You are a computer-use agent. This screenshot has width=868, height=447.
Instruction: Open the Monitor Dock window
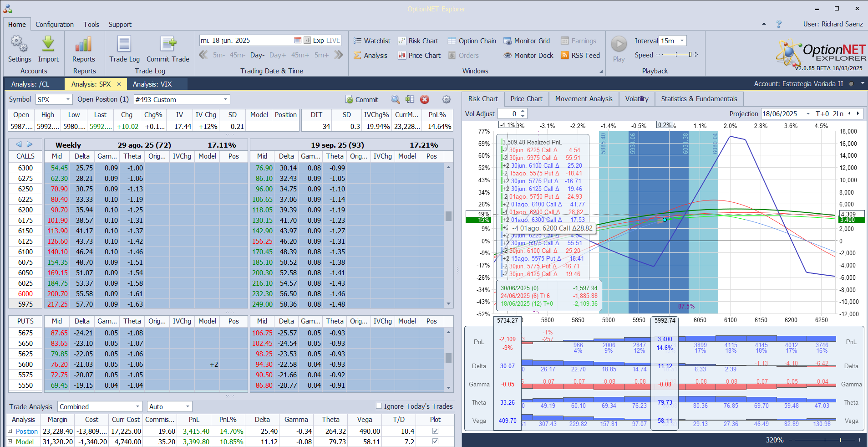click(528, 56)
